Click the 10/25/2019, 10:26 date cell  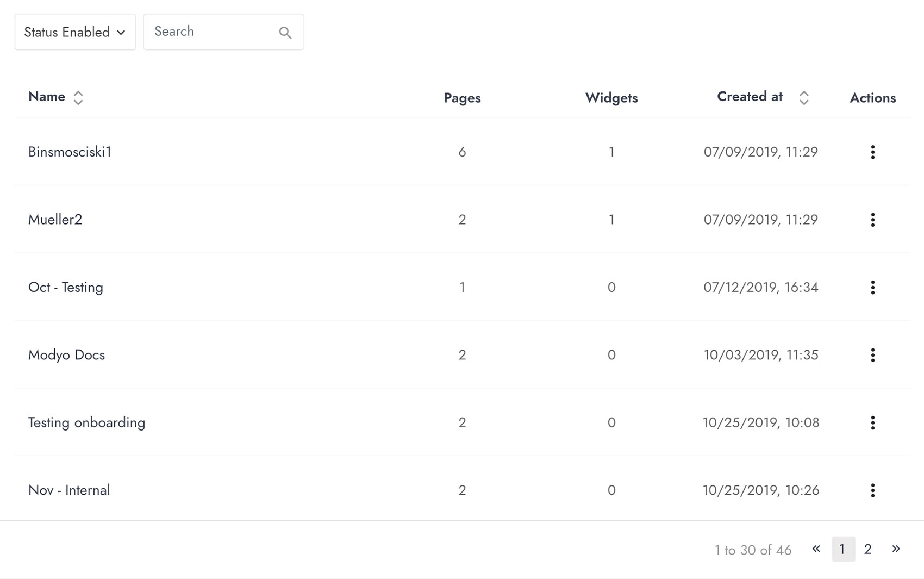tap(761, 490)
